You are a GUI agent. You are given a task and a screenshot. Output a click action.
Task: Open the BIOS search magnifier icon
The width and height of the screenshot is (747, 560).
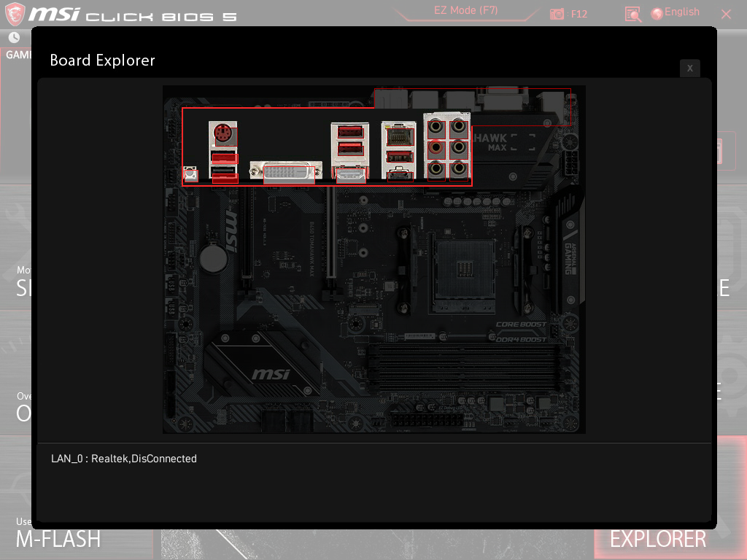tap(632, 15)
